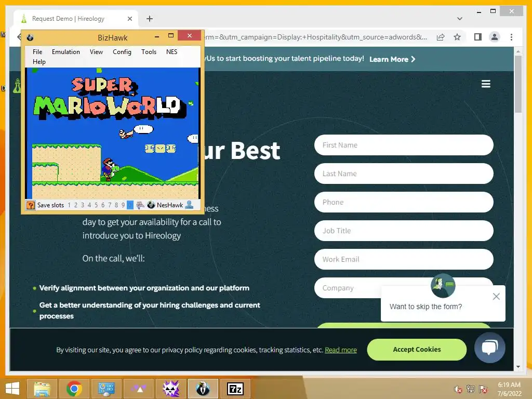Click the network tray icon
This screenshot has width=532, height=399.
[x=471, y=389]
